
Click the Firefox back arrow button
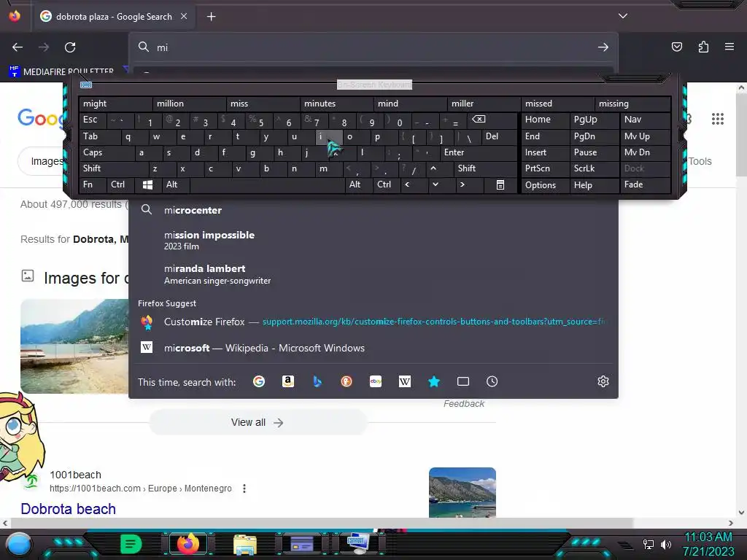pyautogui.click(x=18, y=47)
